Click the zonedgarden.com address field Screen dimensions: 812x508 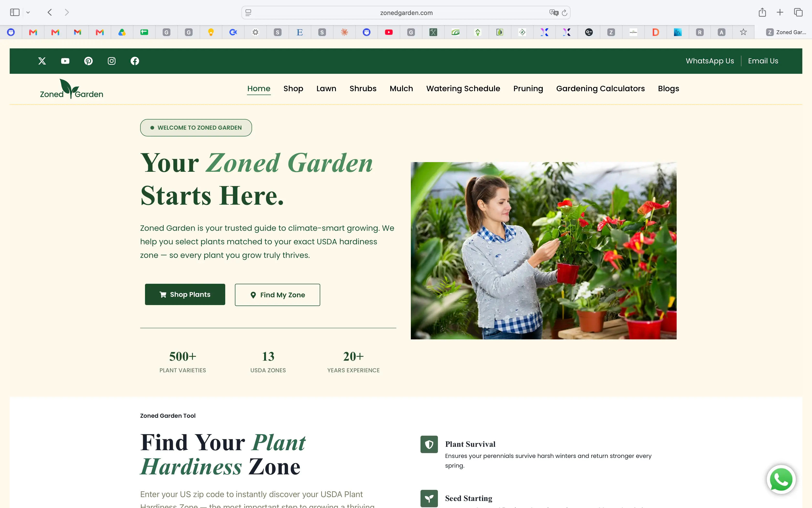[406, 13]
